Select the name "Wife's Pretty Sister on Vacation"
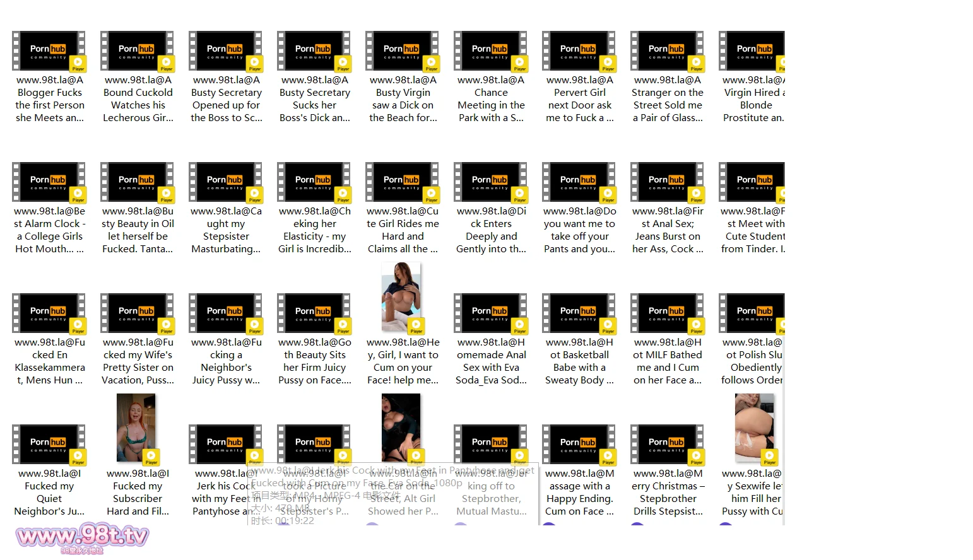The width and height of the screenshot is (973, 560). (x=138, y=361)
